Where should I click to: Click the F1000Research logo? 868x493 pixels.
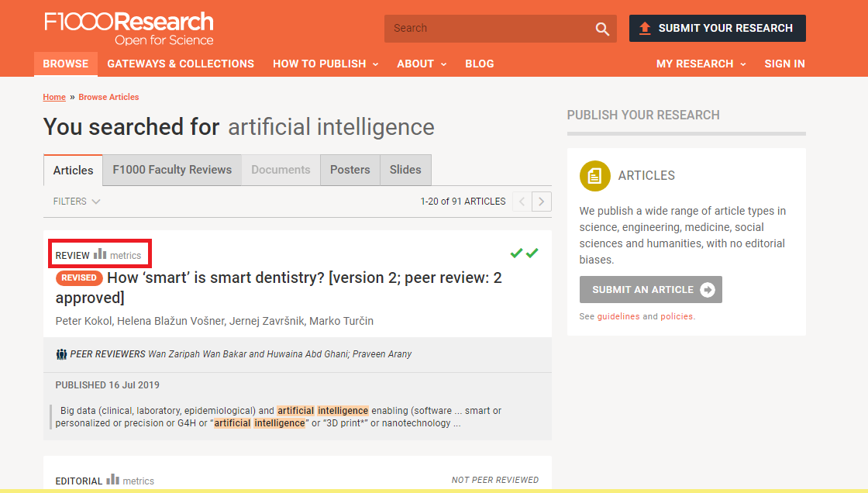pyautogui.click(x=129, y=29)
